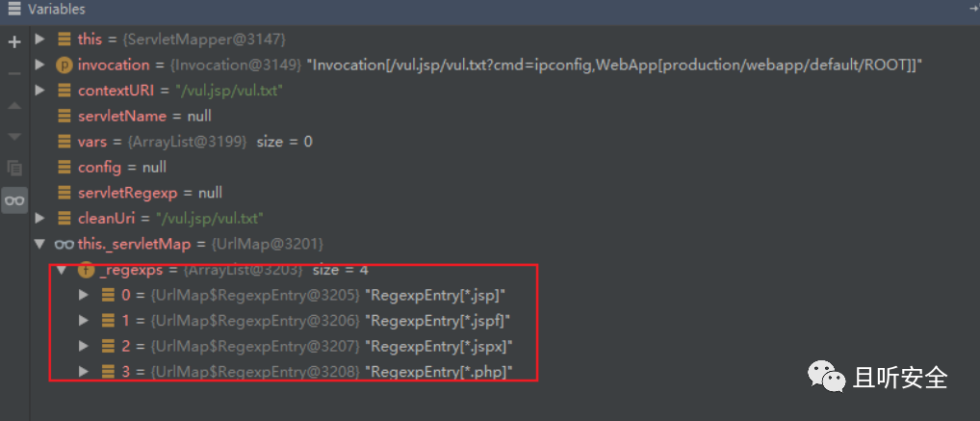Viewport: 980px width, 421px height.
Task: Collapse the _regexps ArrayList node
Action: pos(62,271)
